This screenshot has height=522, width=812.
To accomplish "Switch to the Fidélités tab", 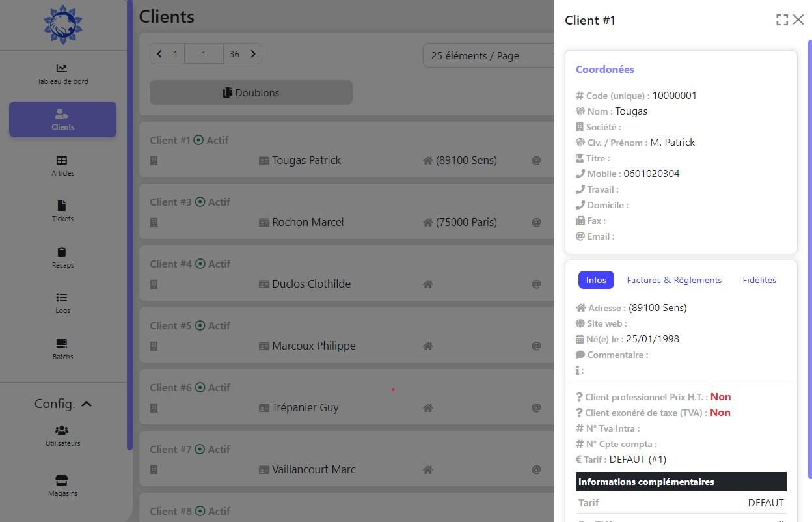I will tap(759, 280).
